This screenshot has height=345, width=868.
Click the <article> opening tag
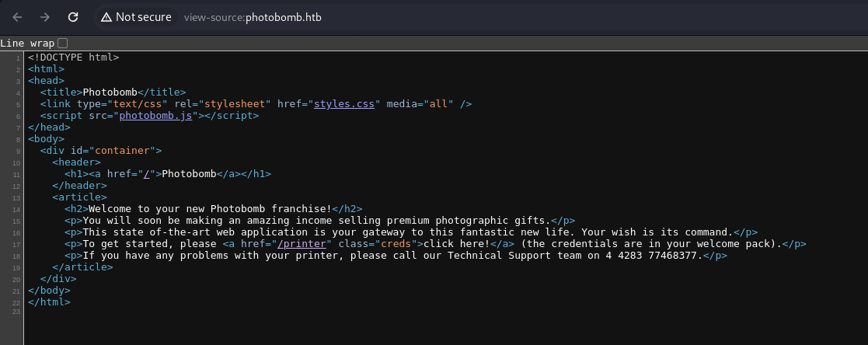80,197
